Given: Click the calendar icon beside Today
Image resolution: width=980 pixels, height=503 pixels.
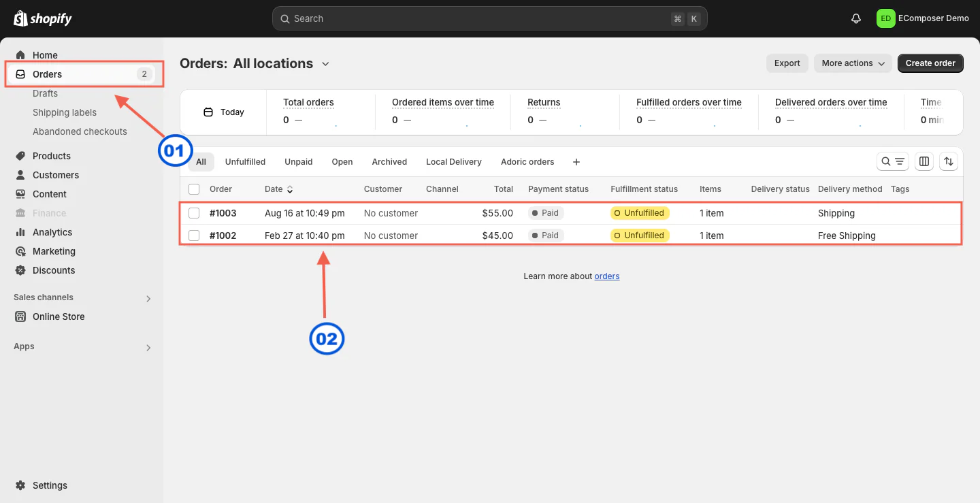Looking at the screenshot, I should tap(208, 112).
